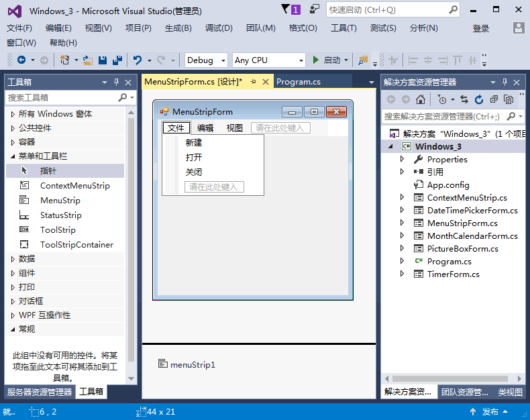Expand the Properties node in the solution tree
The image size is (530, 420).
click(403, 160)
